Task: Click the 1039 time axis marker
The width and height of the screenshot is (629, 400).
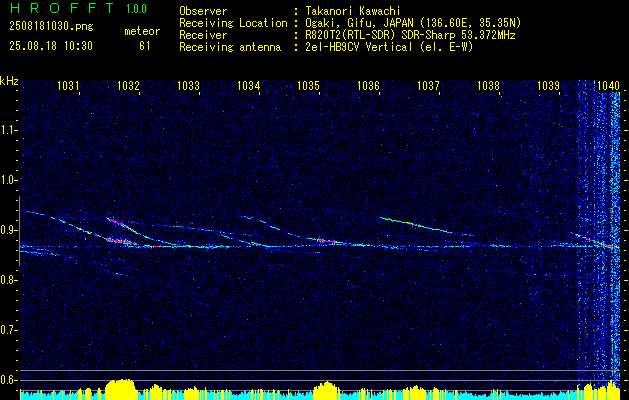Action: coord(548,85)
